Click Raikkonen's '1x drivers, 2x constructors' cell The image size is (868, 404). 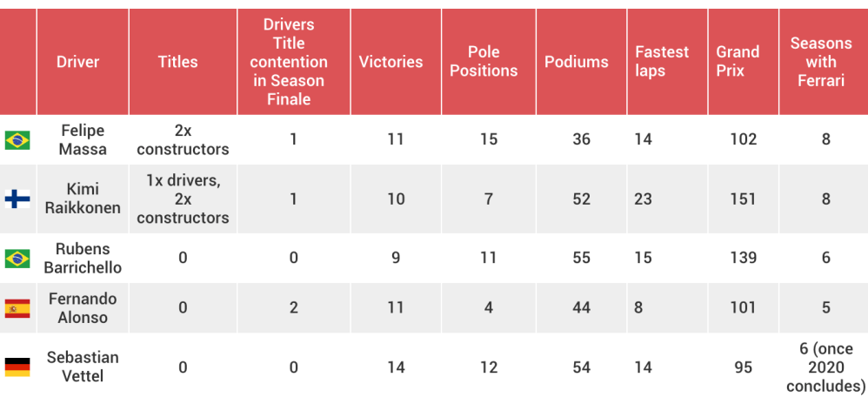click(x=183, y=199)
